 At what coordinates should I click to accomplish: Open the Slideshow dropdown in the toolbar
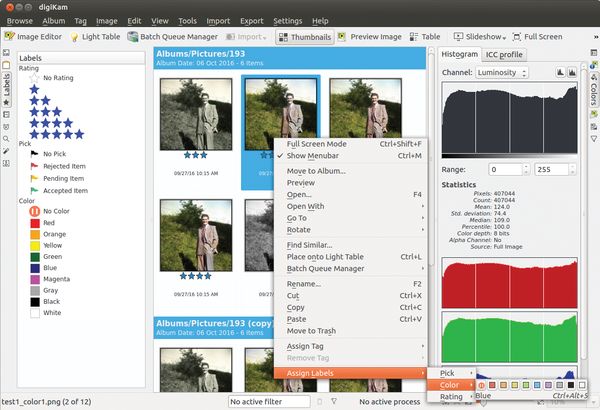pyautogui.click(x=480, y=37)
